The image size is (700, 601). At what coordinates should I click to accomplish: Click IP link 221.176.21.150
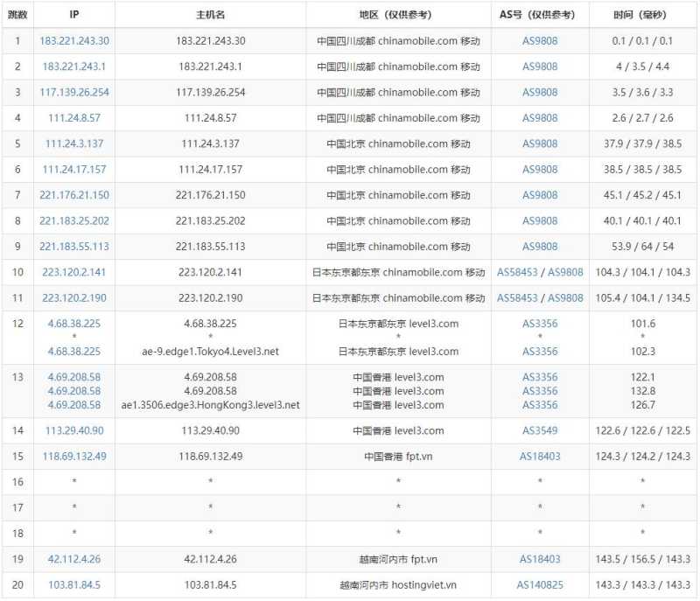coord(74,195)
